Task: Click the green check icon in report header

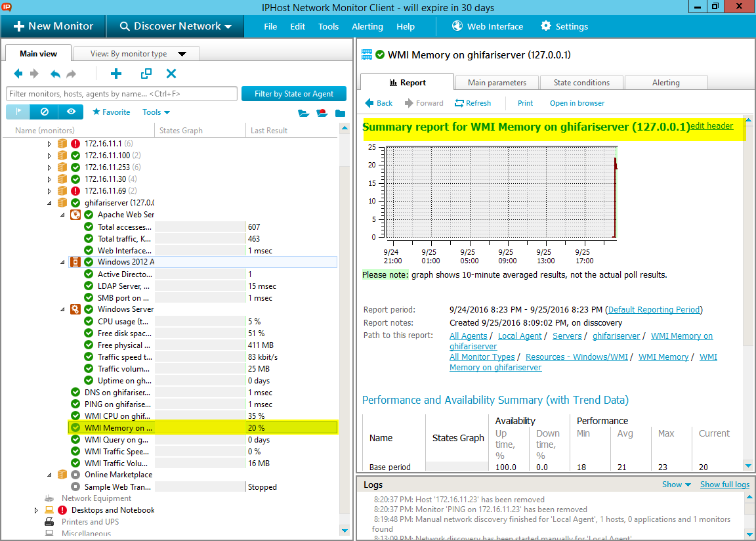Action: click(x=380, y=55)
